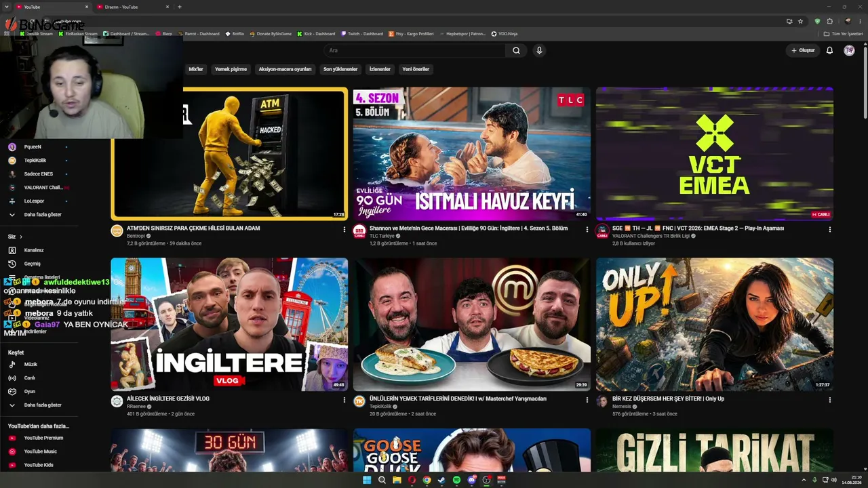Open the TLC Türkiye channel avatar
The width and height of the screenshot is (868, 488).
359,231
